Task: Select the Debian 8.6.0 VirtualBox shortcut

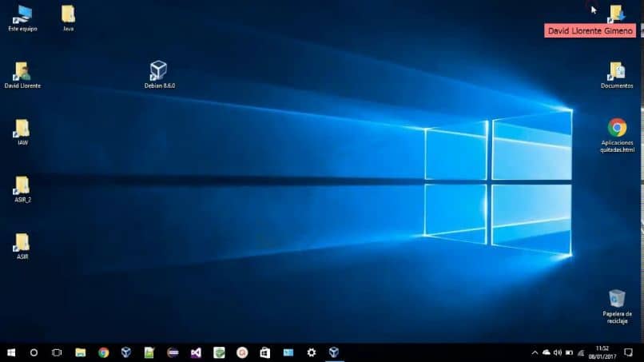Action: coord(159,75)
